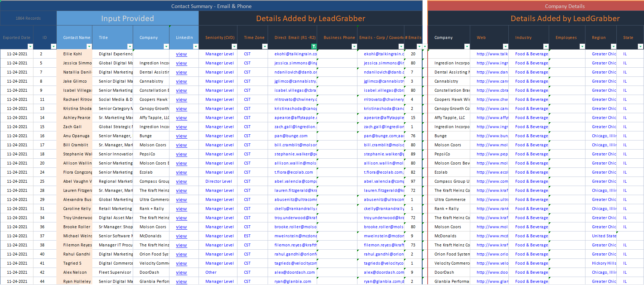This screenshot has height=285, width=644.
Task: Open the Web column filter dropdown
Action: (505, 47)
